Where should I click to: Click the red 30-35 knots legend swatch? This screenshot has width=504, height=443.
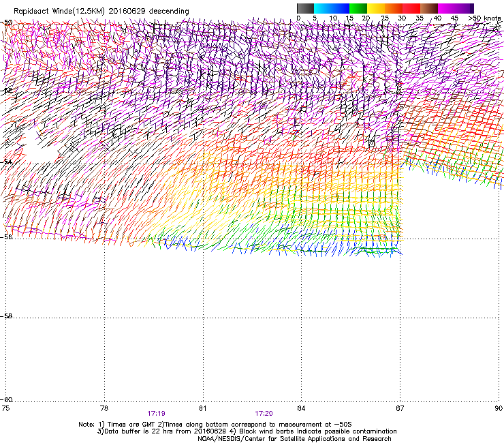411,8
